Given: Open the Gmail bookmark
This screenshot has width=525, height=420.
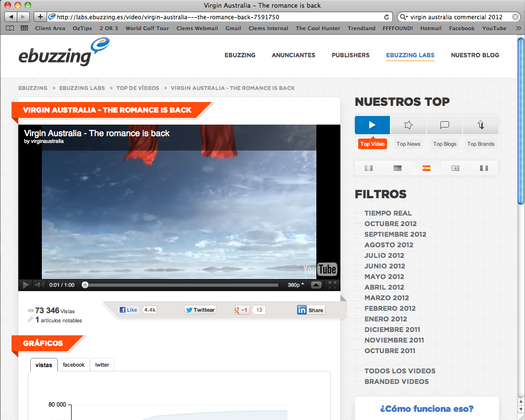Looking at the screenshot, I should (233, 28).
